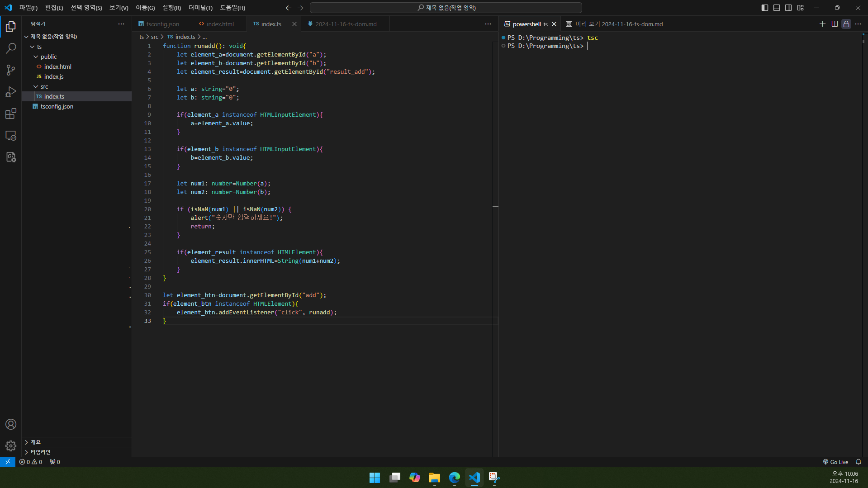Open the Extensions view

pos(11,114)
